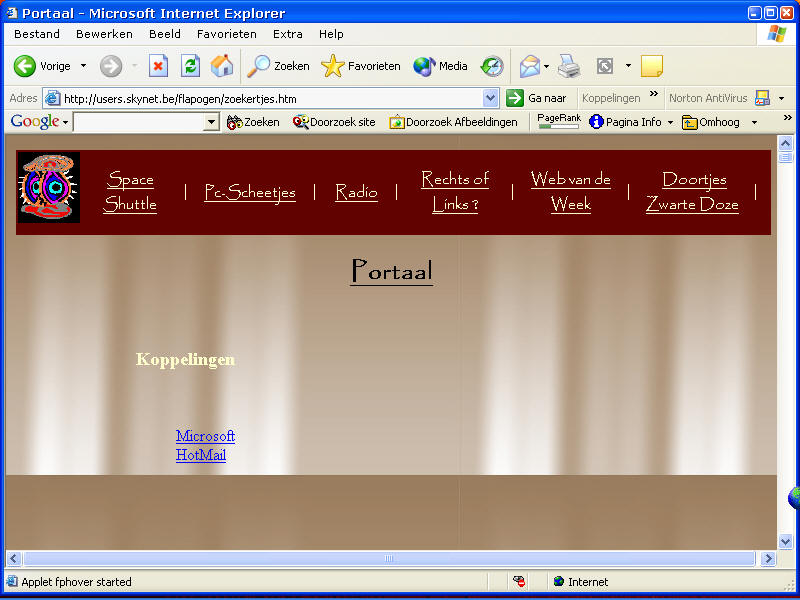This screenshot has height=600, width=800.
Task: Open Favorieten star toolbar button
Action: (361, 66)
